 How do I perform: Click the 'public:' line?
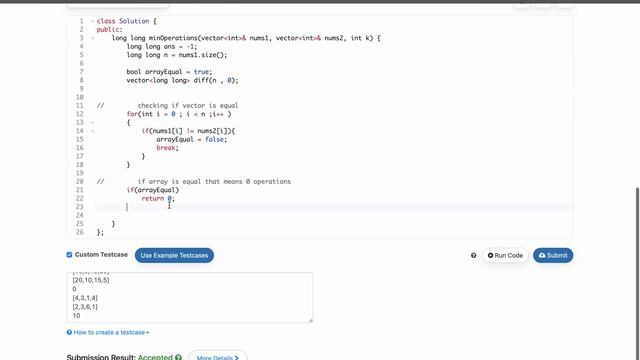pyautogui.click(x=109, y=30)
